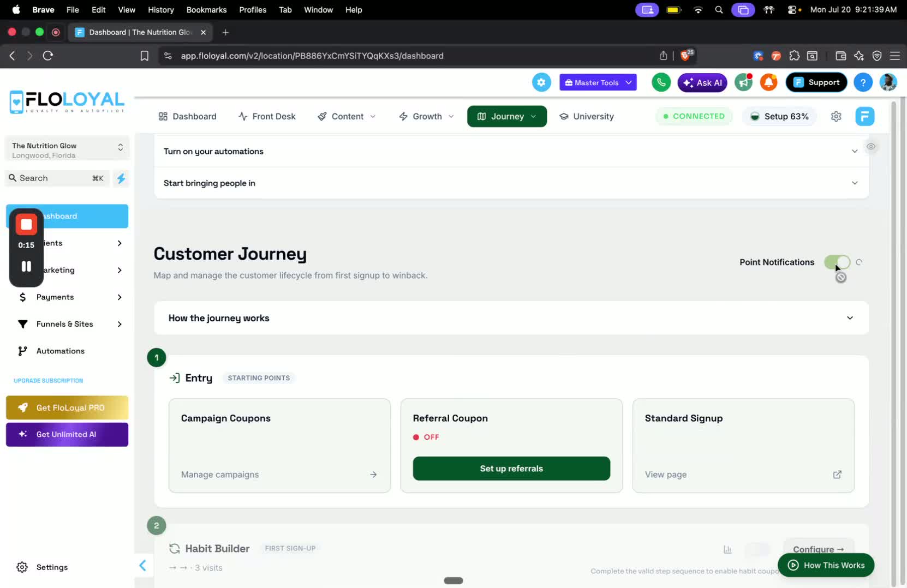907x588 pixels.
Task: Open Standard Signup View page link
Action: click(743, 475)
